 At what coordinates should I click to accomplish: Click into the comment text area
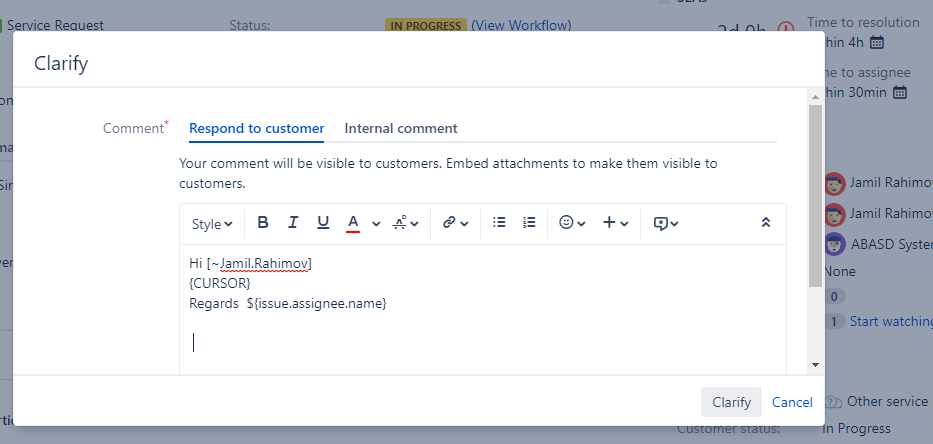[483, 309]
